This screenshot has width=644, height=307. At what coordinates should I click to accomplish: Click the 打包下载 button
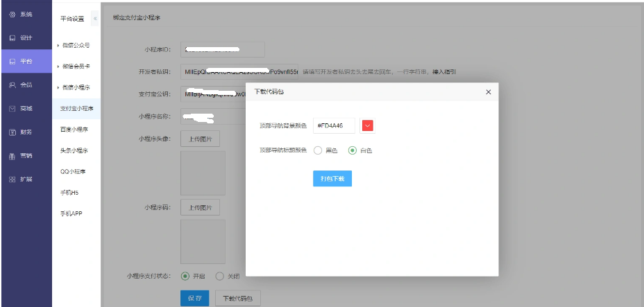pyautogui.click(x=332, y=178)
